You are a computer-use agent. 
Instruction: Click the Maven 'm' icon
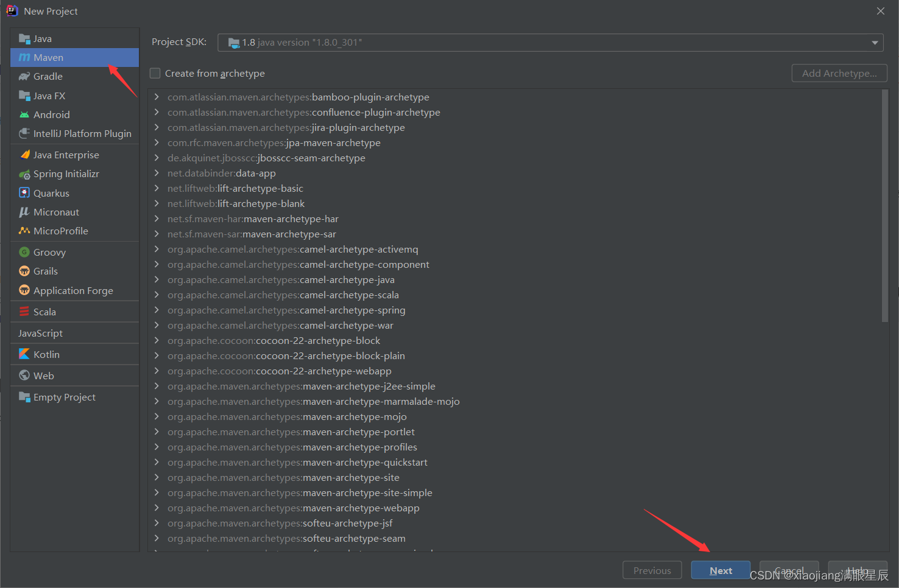24,58
